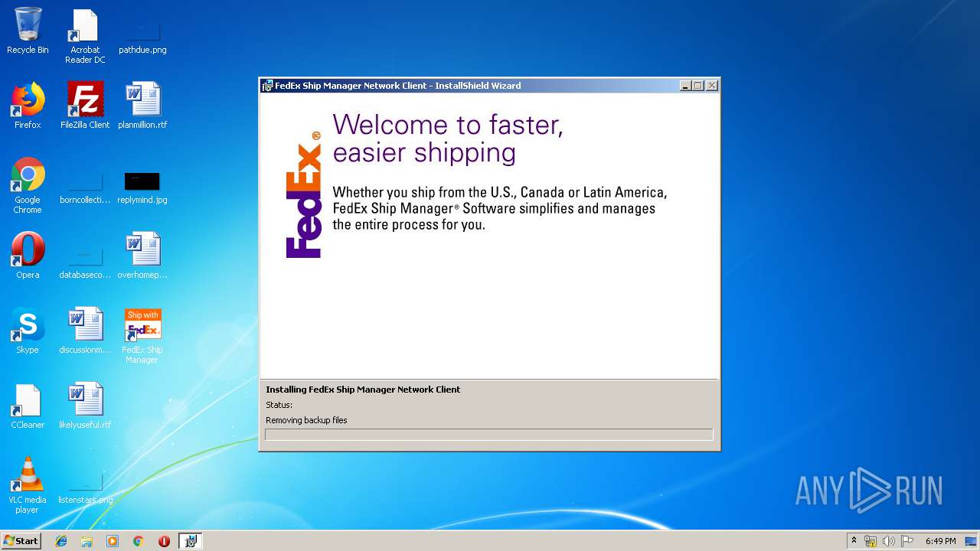Click the Show desktop button
Screen dimensions: 980x551
pyautogui.click(x=972, y=541)
